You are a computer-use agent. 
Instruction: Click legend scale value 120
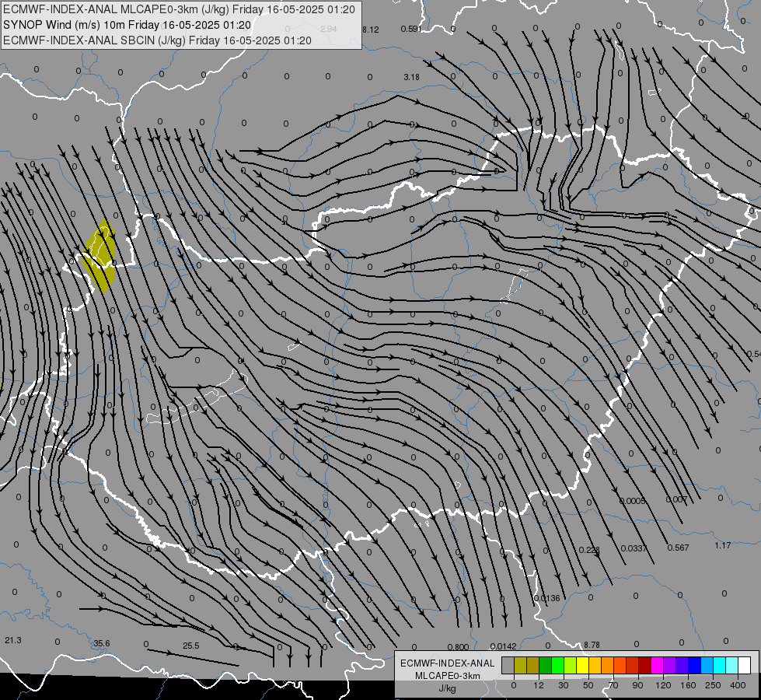pyautogui.click(x=663, y=685)
